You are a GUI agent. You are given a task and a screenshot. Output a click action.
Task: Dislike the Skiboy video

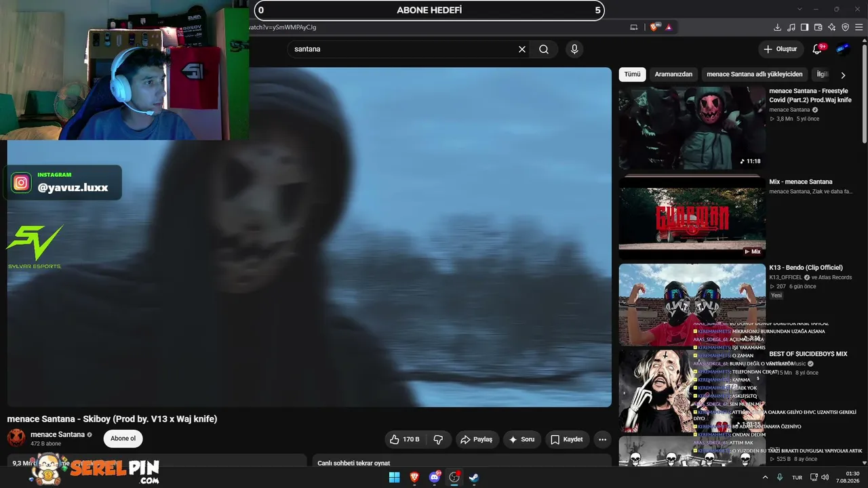click(438, 439)
